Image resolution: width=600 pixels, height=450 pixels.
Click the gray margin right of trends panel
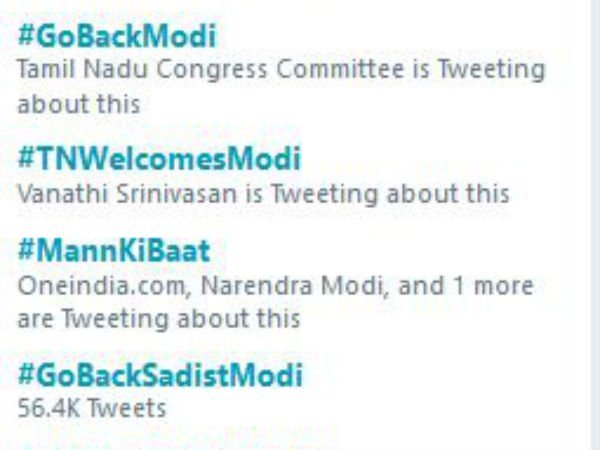pyautogui.click(x=590, y=225)
